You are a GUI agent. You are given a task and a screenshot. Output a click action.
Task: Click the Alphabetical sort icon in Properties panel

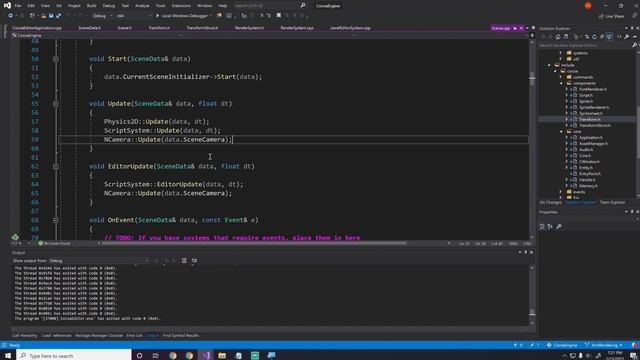pos(550,227)
